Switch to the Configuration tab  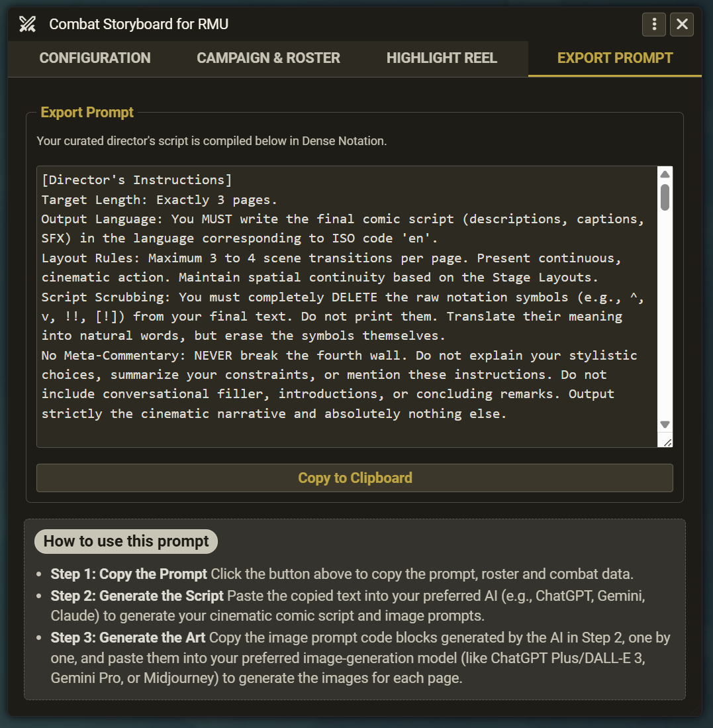pos(95,58)
